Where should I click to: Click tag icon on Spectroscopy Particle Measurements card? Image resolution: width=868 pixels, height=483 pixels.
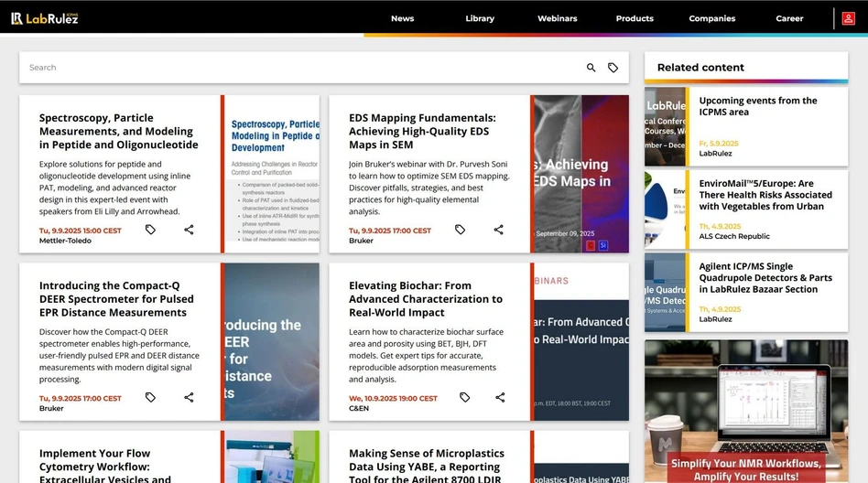[150, 230]
